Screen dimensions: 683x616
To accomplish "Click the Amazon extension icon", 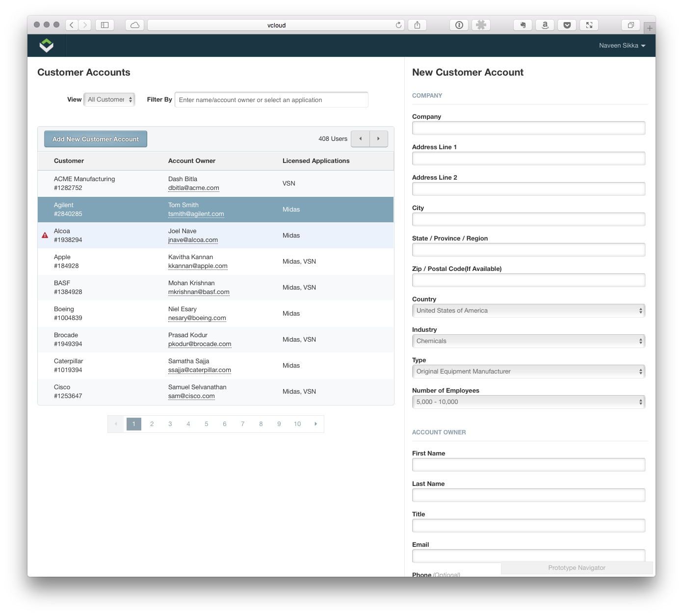I will point(545,25).
